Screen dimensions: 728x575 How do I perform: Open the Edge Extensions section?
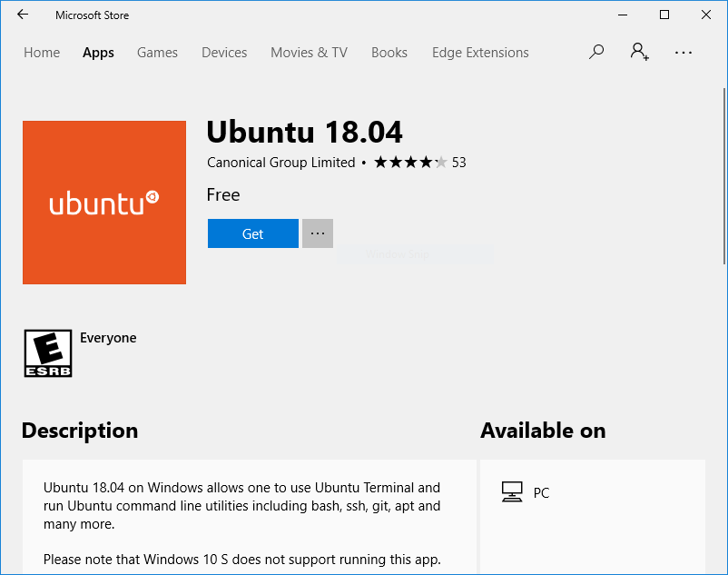[x=479, y=52]
